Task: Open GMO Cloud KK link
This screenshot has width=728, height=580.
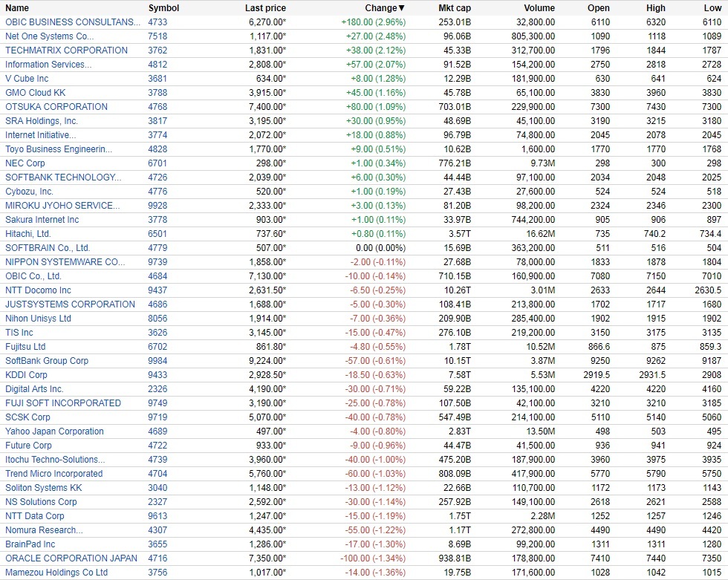Action: (36, 93)
